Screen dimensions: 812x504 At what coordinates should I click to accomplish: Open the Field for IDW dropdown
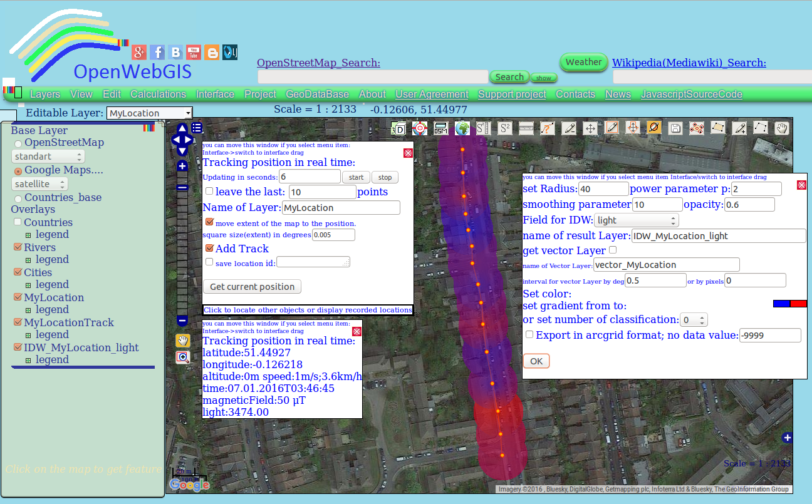pos(637,220)
